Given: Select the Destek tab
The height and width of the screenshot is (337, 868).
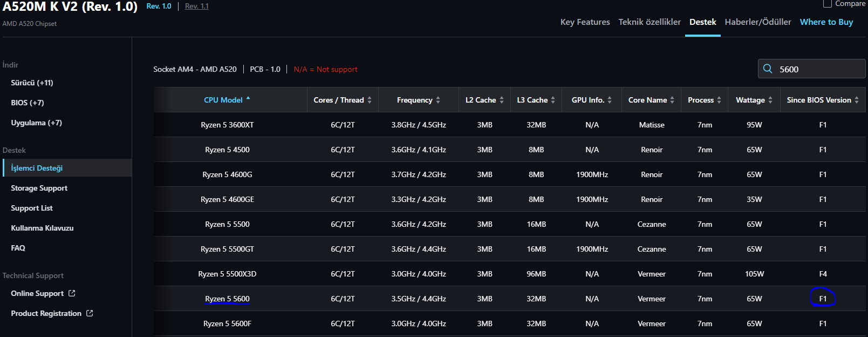Looking at the screenshot, I should coord(702,22).
